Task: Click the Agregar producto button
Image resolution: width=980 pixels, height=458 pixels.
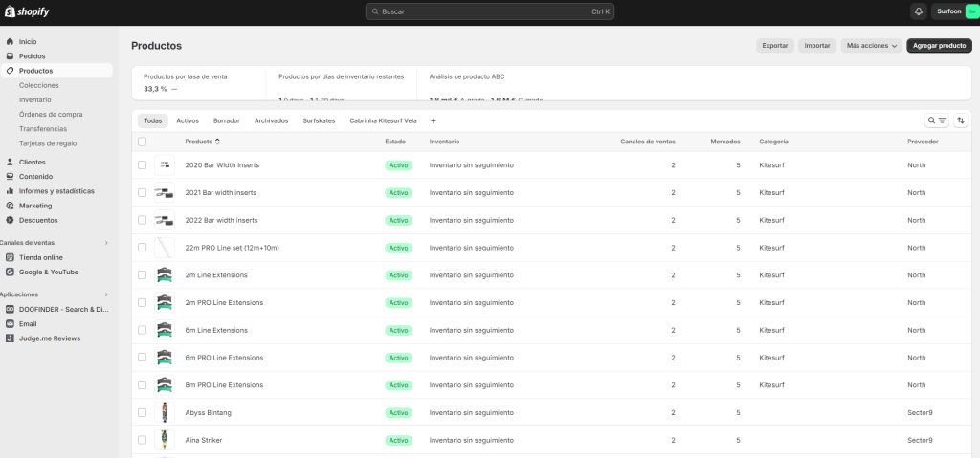Action: 938,45
